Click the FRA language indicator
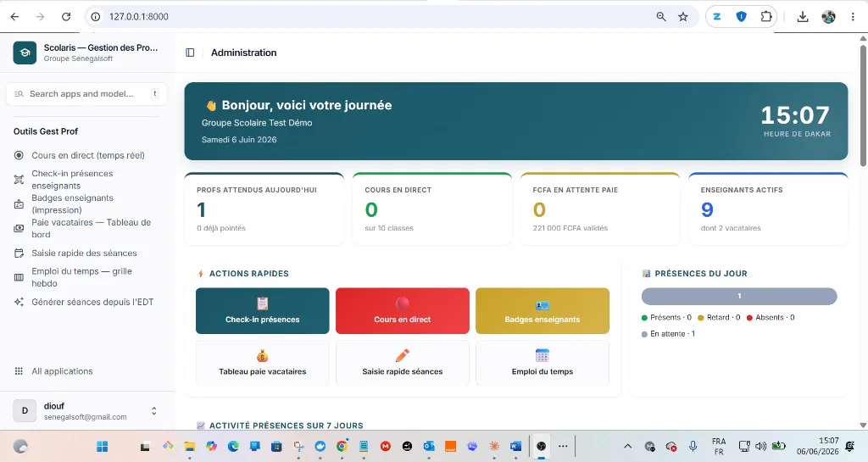Image resolution: width=868 pixels, height=462 pixels. click(719, 446)
